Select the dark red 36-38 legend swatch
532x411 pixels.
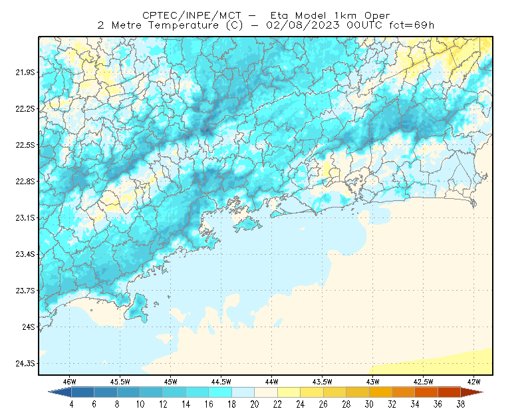click(449, 392)
